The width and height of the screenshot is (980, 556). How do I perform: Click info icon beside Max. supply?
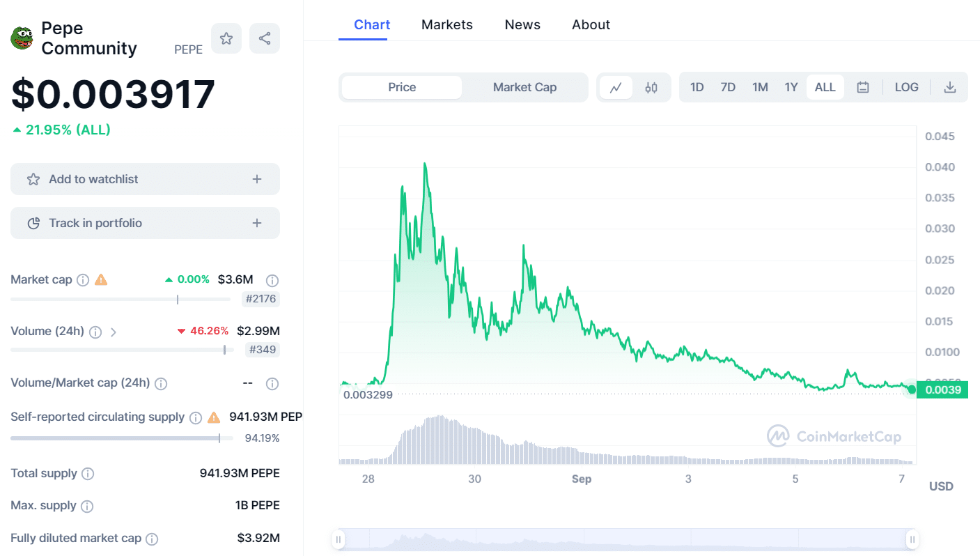tap(87, 506)
